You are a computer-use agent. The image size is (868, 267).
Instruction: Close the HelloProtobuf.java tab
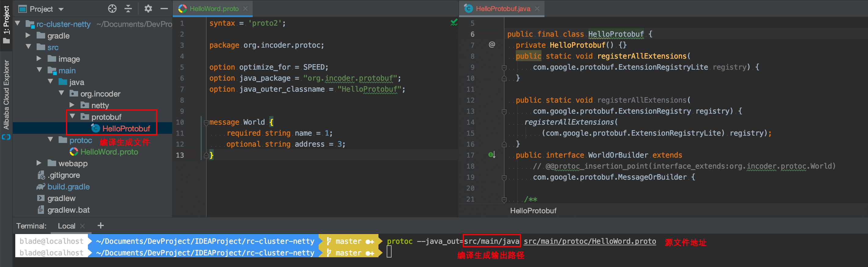tap(537, 9)
